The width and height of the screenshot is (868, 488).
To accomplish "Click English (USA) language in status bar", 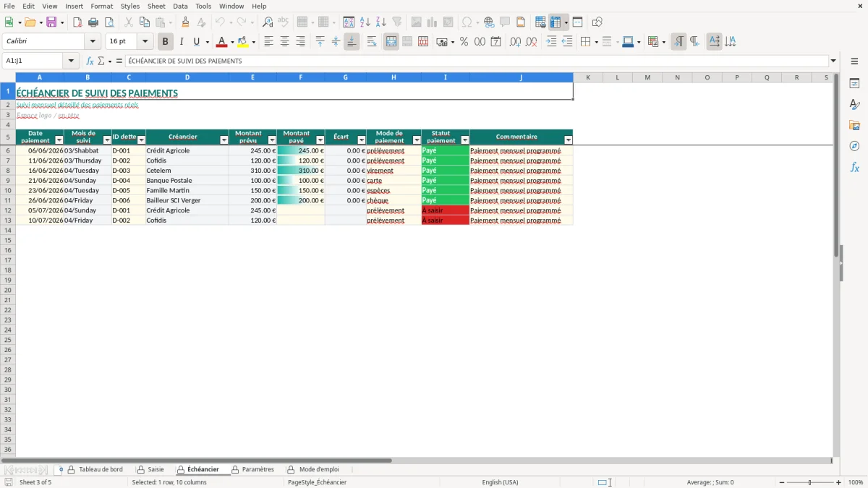I will (501, 482).
